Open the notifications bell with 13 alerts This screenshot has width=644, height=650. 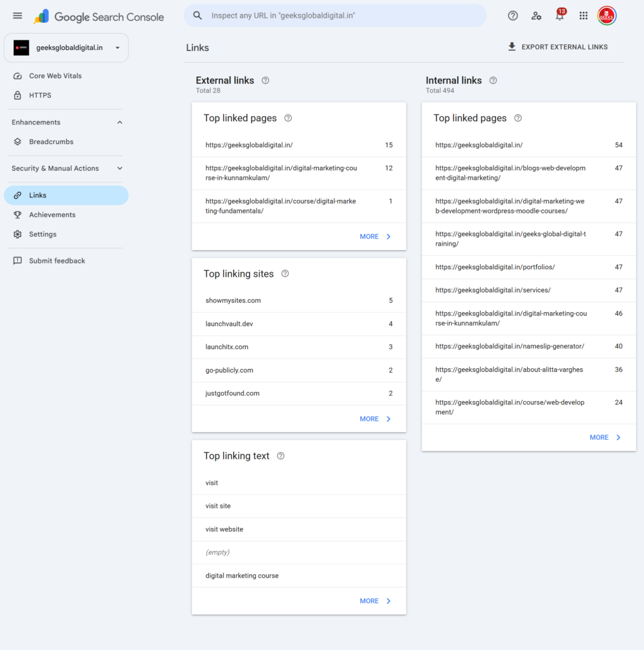click(x=560, y=15)
